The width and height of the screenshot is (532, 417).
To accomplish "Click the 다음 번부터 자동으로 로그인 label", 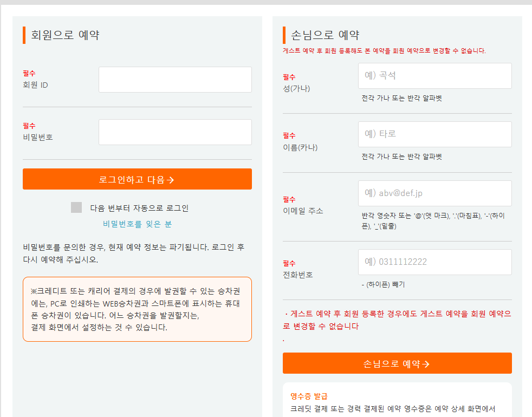I will tap(139, 208).
